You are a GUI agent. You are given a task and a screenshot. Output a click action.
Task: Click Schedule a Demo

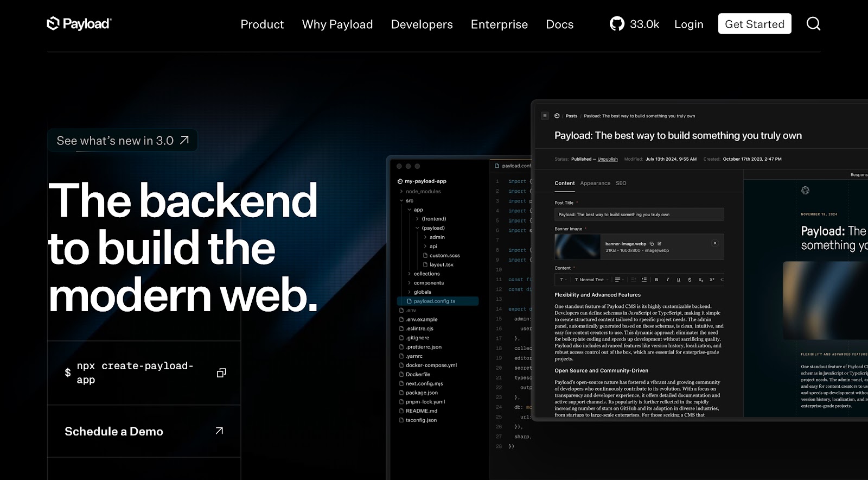pyautogui.click(x=144, y=431)
